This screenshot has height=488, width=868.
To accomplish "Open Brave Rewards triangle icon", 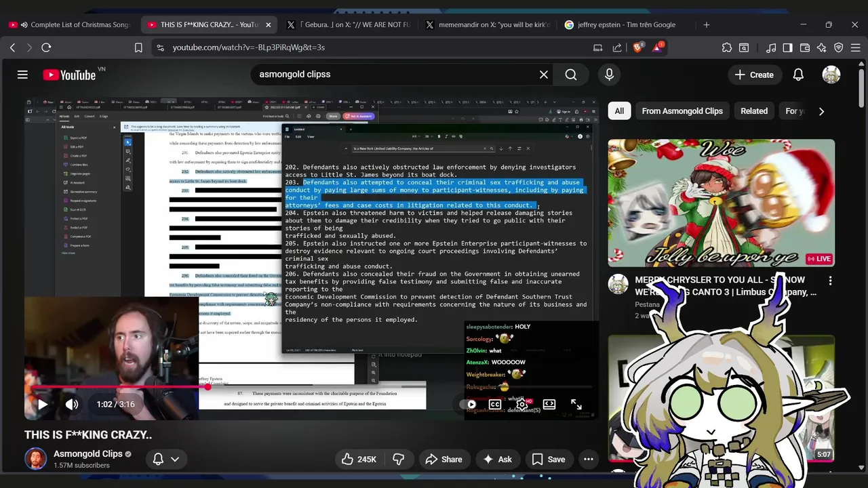I will (657, 47).
